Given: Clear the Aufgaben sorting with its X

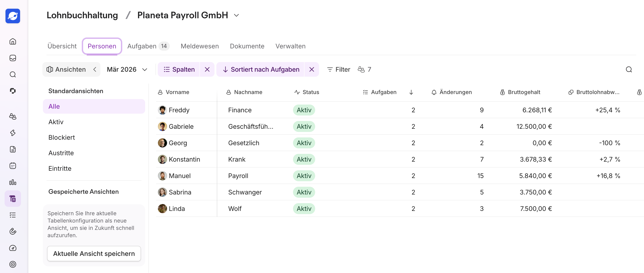Looking at the screenshot, I should (312, 69).
